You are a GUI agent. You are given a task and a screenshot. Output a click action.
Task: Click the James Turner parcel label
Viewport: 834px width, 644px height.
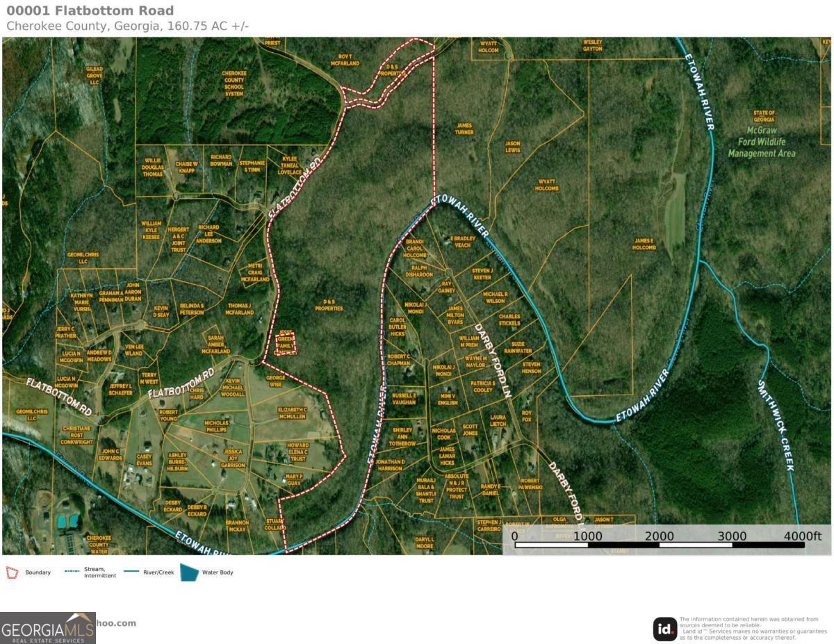(464, 129)
